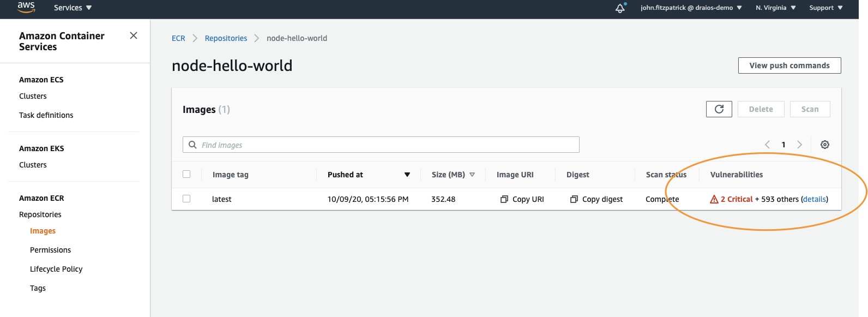Select Images in the sidebar

pyautogui.click(x=43, y=231)
